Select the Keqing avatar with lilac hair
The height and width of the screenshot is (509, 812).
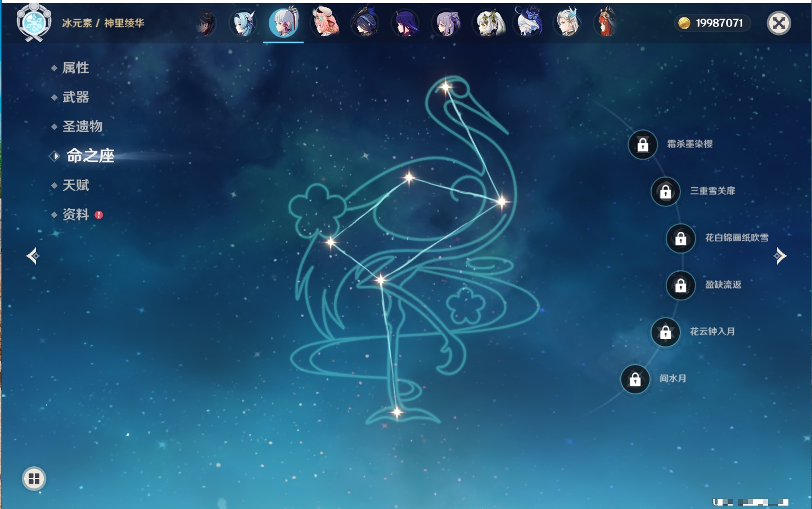click(x=446, y=24)
